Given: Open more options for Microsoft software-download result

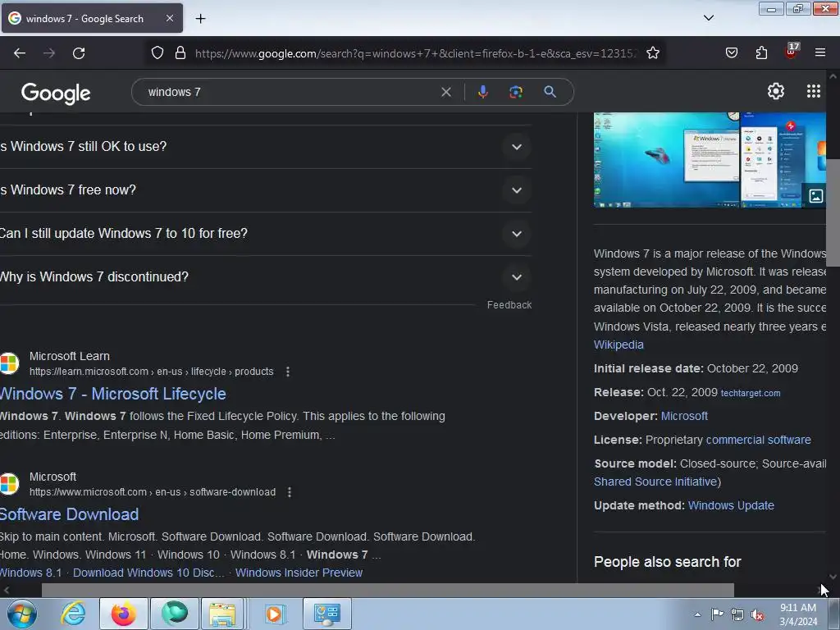Looking at the screenshot, I should 290,492.
